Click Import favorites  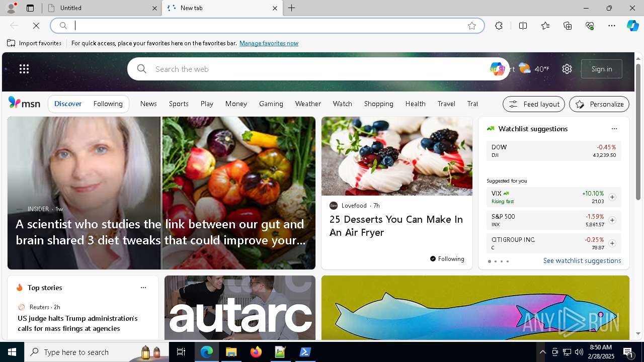(x=34, y=43)
